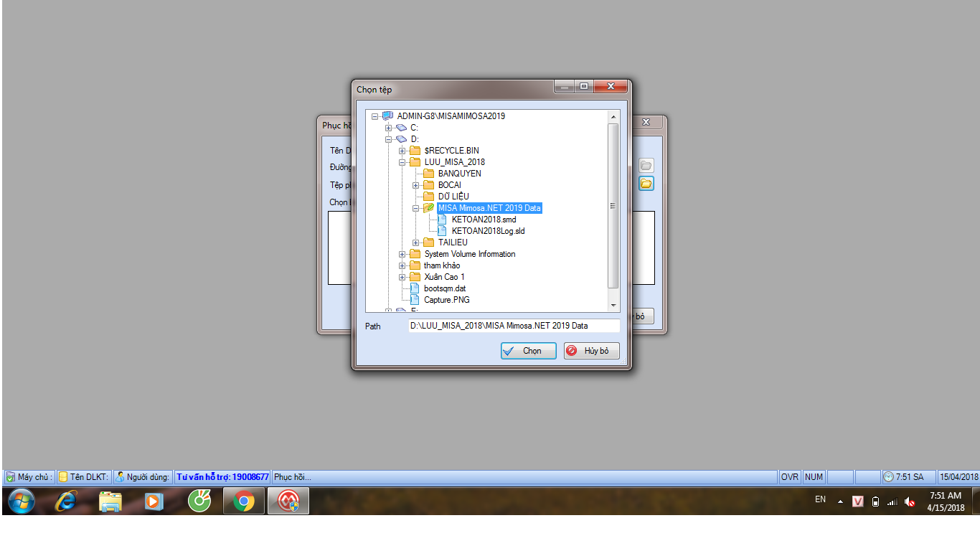The width and height of the screenshot is (980, 551).
Task: Select the D: drive label
Action: [x=415, y=139]
